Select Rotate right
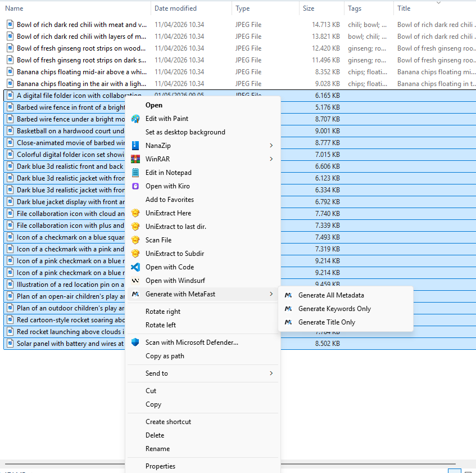Screen dimensions: 476x473 pyautogui.click(x=203, y=312)
